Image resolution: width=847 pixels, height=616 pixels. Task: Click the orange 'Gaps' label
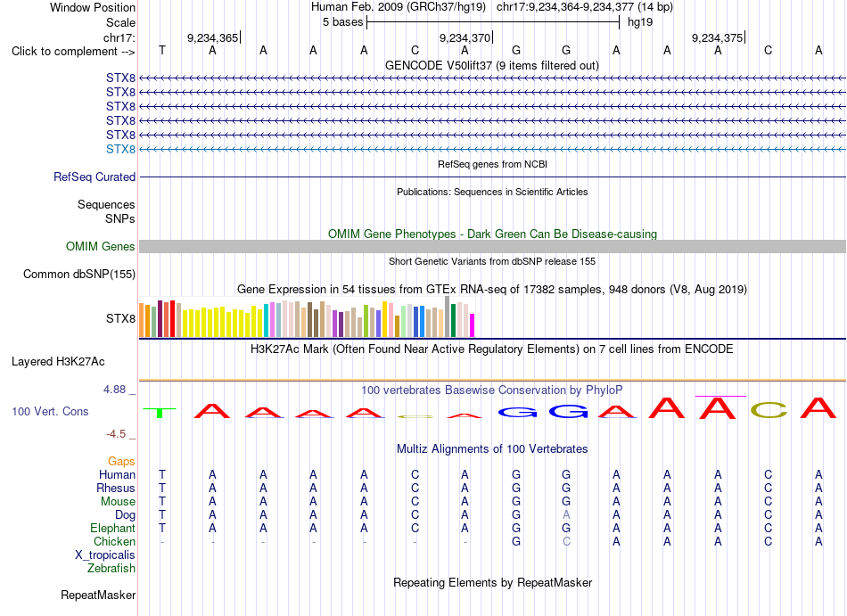tap(121, 462)
